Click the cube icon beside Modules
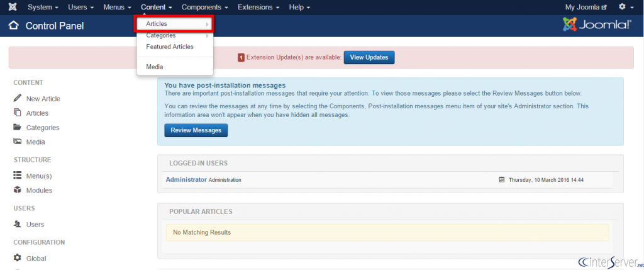The width and height of the screenshot is (644, 270). (x=17, y=190)
